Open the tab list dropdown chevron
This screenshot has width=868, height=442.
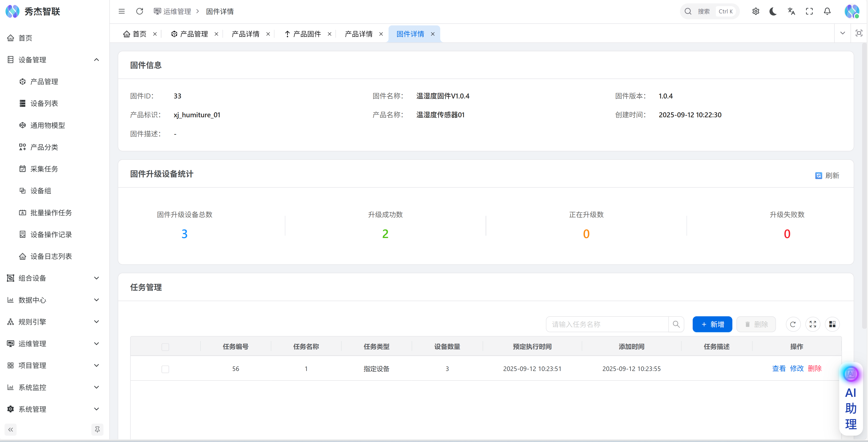click(x=842, y=33)
